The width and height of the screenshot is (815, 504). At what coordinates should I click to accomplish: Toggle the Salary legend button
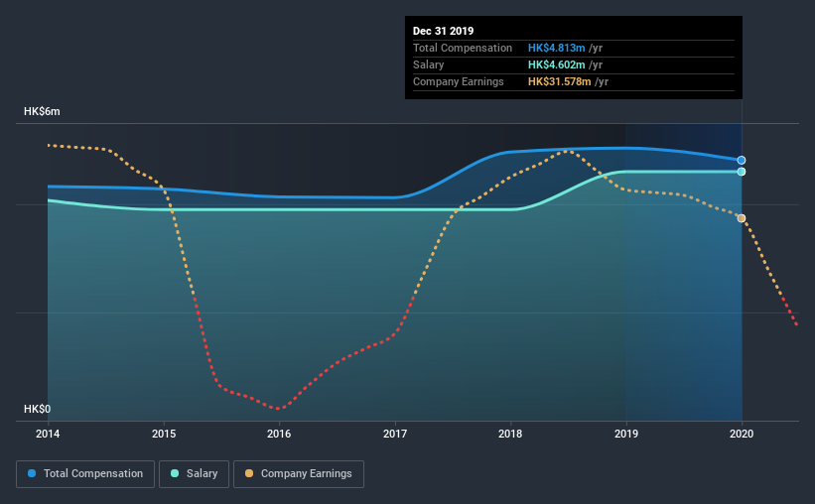(194, 474)
